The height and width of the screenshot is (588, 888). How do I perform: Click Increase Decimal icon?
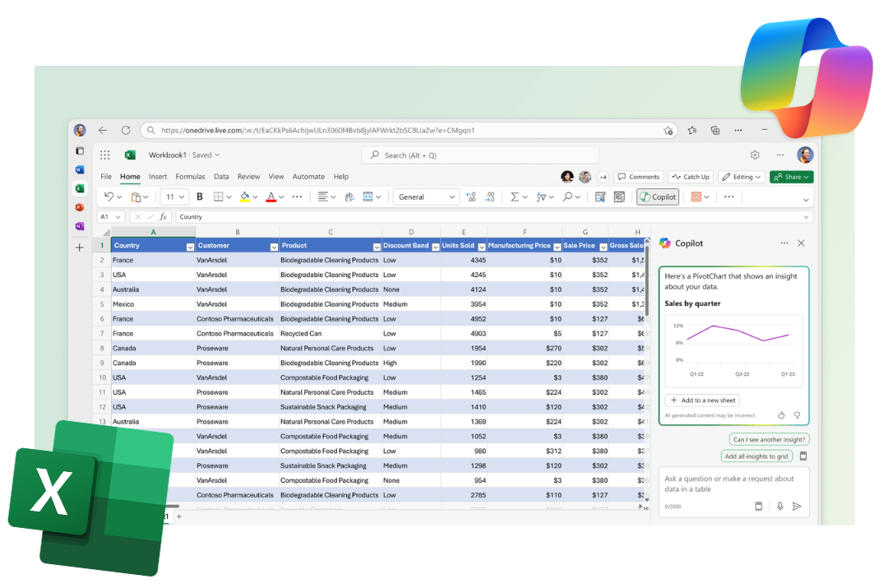[470, 197]
